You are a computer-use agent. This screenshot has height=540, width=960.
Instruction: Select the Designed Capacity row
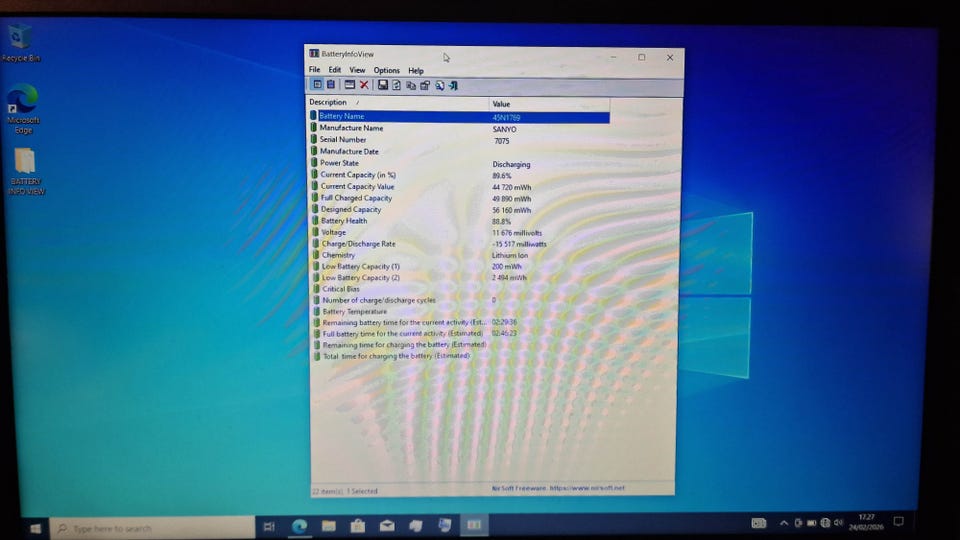[460, 209]
